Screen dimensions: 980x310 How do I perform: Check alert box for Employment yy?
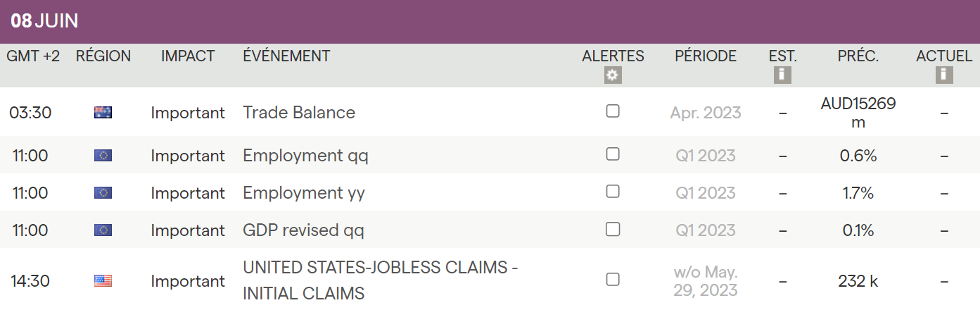tap(613, 192)
